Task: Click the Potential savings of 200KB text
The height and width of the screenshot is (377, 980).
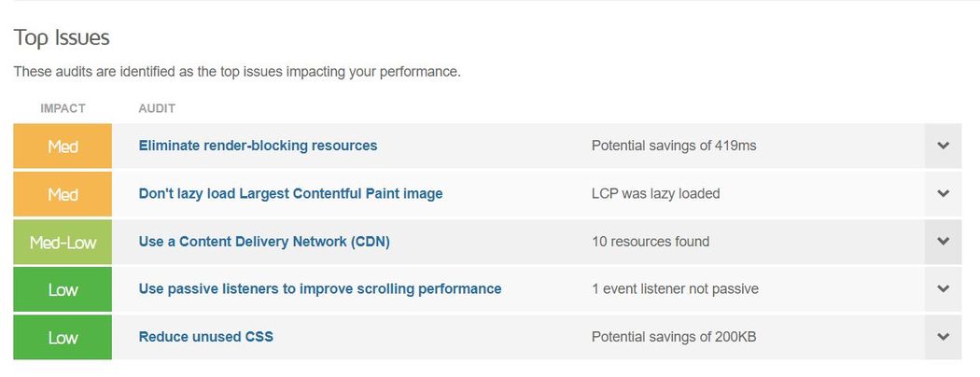Action: pyautogui.click(x=674, y=337)
